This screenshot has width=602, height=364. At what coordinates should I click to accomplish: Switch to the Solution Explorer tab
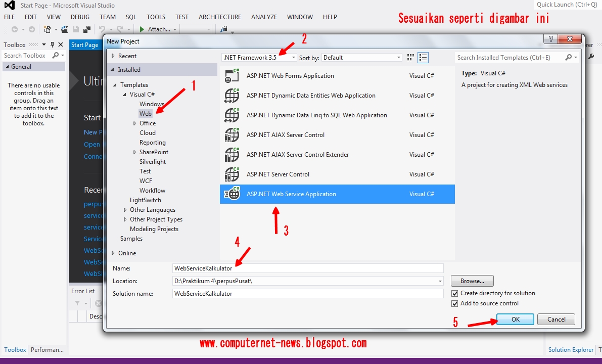pyautogui.click(x=571, y=350)
